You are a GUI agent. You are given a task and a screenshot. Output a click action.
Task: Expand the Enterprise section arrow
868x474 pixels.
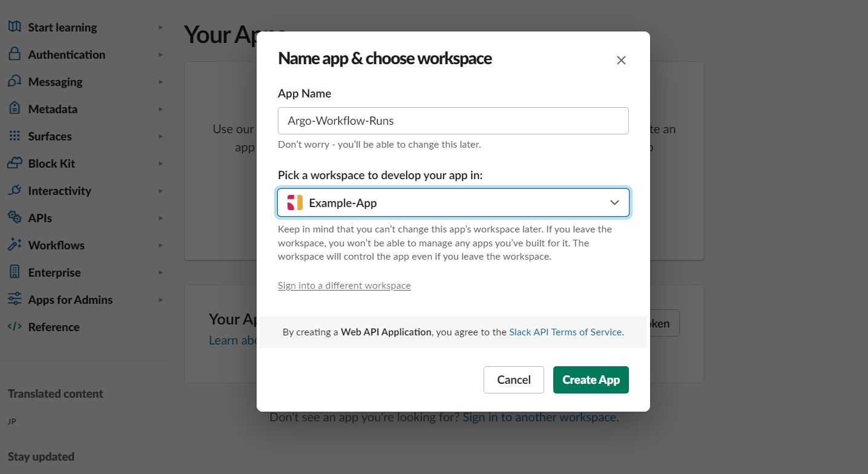160,272
